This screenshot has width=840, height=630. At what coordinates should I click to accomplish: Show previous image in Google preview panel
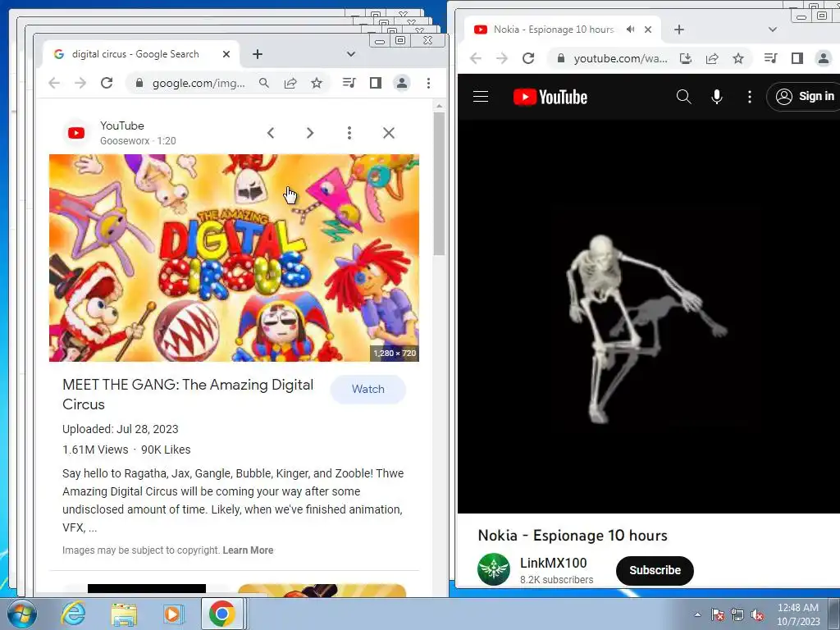(271, 133)
